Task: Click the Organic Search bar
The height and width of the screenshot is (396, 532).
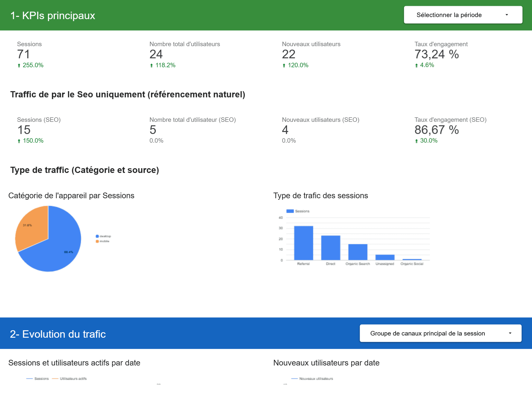Action: click(358, 252)
